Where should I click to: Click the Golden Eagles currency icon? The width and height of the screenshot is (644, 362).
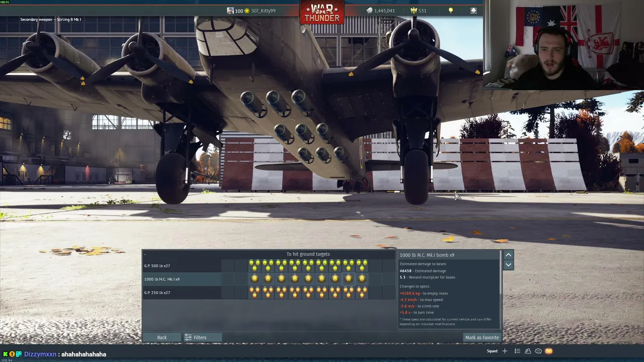pos(414,11)
